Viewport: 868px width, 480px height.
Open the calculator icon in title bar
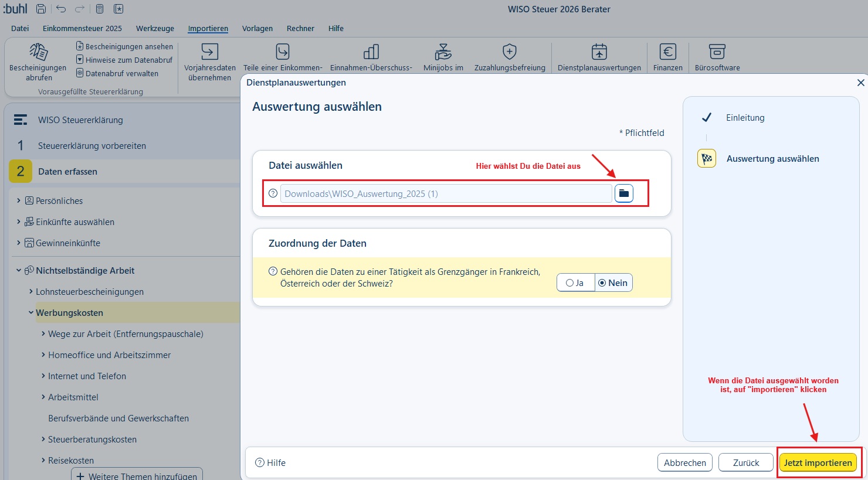pyautogui.click(x=100, y=9)
